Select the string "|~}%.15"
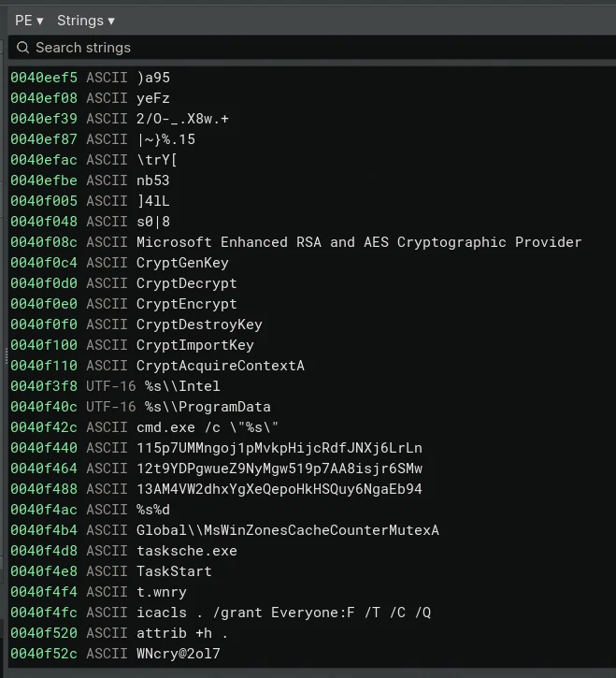 coord(165,139)
